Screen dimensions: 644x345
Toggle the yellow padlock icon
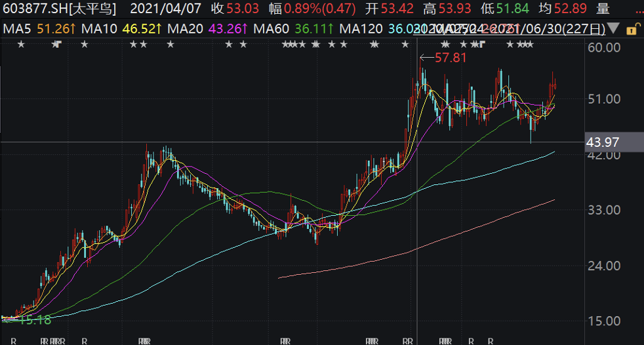(630, 30)
